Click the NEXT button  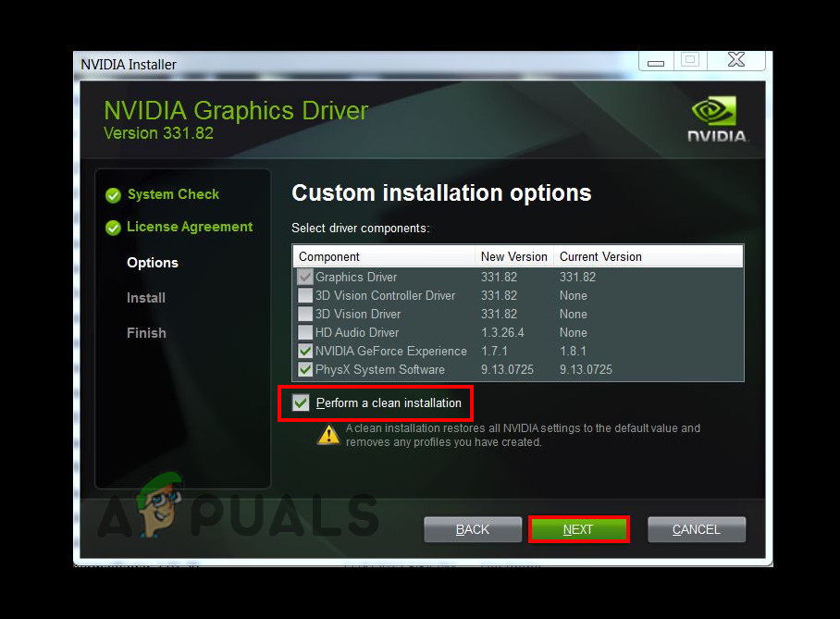point(578,529)
